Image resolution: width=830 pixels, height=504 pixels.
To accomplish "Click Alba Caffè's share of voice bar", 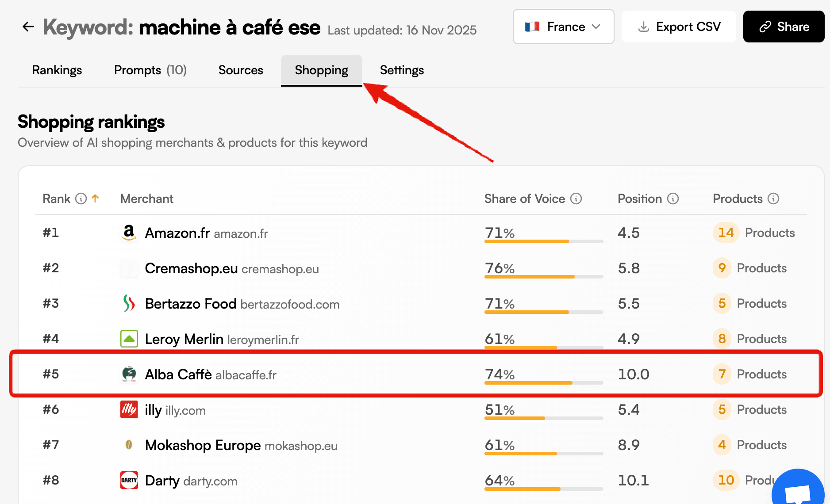I will pyautogui.click(x=543, y=382).
